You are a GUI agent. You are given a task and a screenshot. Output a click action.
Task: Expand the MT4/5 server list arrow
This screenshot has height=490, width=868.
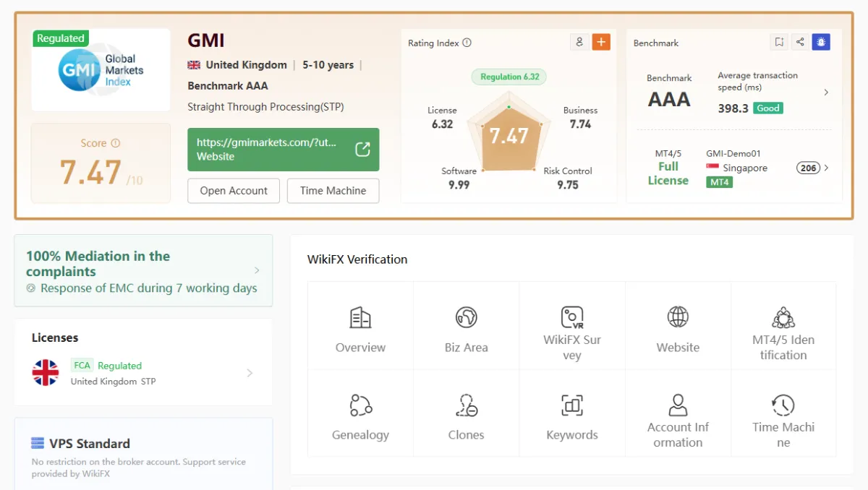pos(826,168)
